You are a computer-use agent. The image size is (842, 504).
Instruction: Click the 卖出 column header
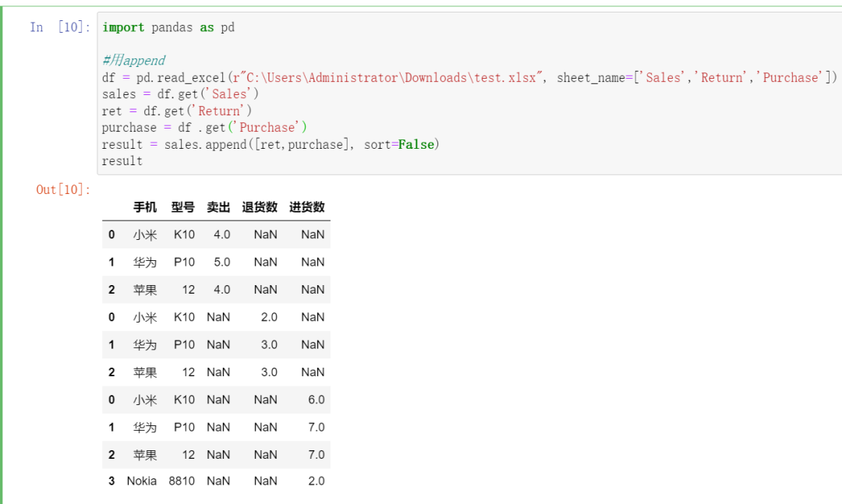click(218, 207)
